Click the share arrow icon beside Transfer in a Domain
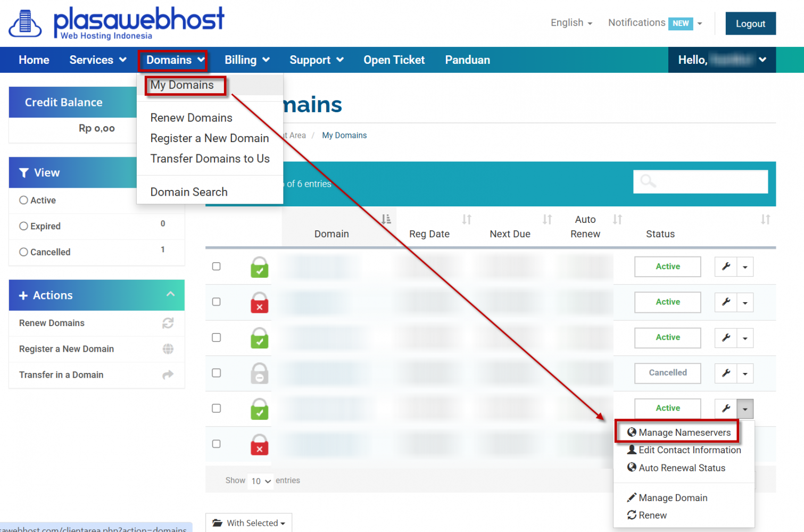This screenshot has width=804, height=532. [168, 375]
